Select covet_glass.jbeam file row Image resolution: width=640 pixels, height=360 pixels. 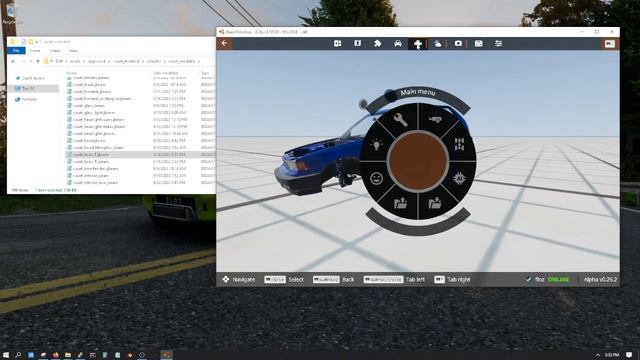140,106
